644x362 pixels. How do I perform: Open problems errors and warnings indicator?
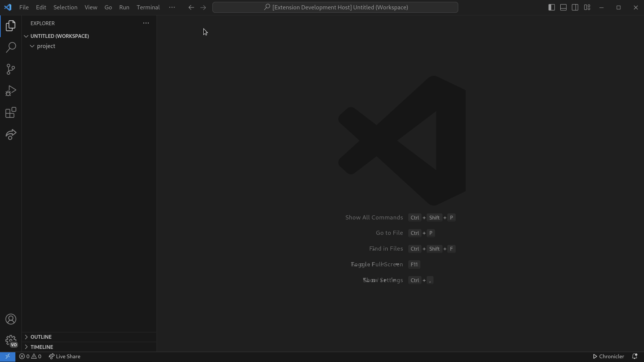coord(30,356)
